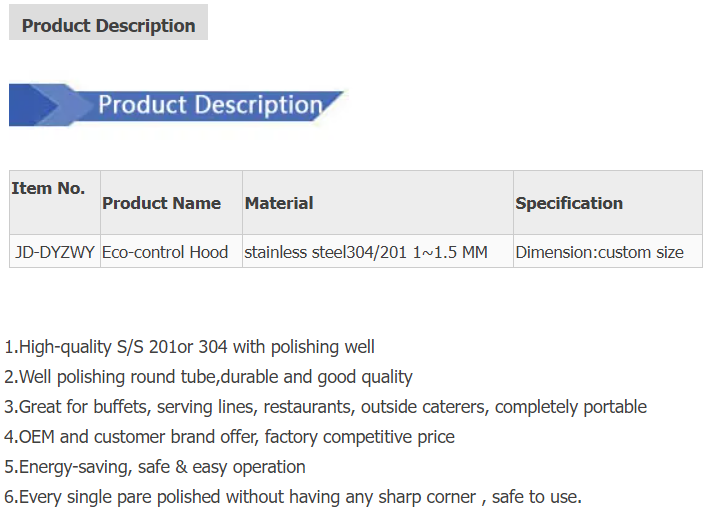The image size is (710, 510).
Task: Click the words 'safe to use.'
Action: click(x=537, y=497)
